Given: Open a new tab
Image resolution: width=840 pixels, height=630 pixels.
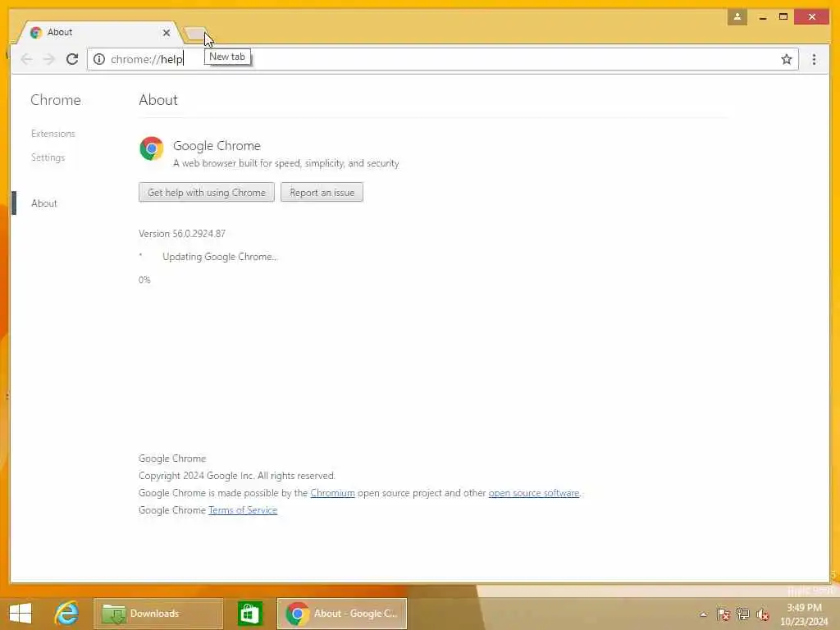Looking at the screenshot, I should click(195, 34).
